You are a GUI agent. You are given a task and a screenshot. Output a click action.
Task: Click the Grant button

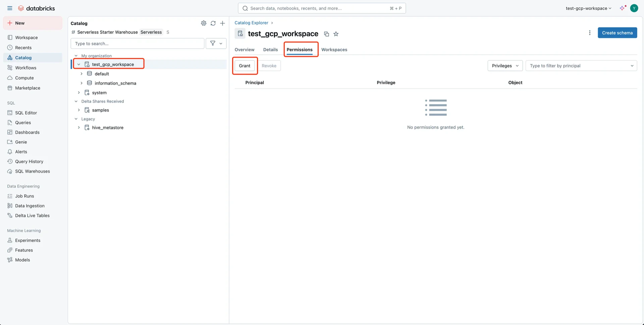[245, 66]
